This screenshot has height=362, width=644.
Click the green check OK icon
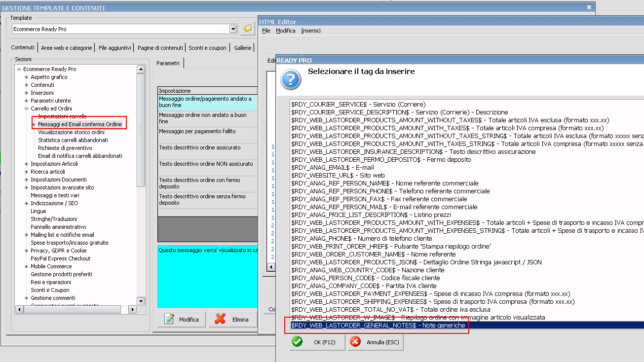pyautogui.click(x=297, y=342)
